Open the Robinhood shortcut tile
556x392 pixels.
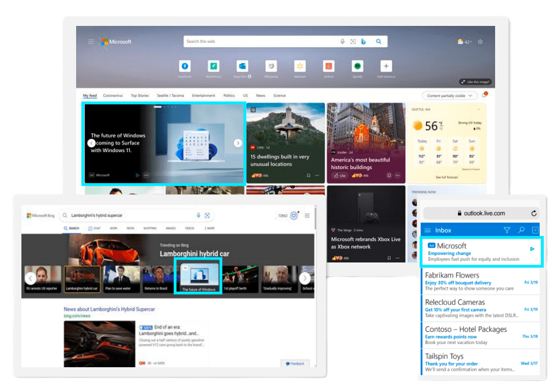point(214,66)
